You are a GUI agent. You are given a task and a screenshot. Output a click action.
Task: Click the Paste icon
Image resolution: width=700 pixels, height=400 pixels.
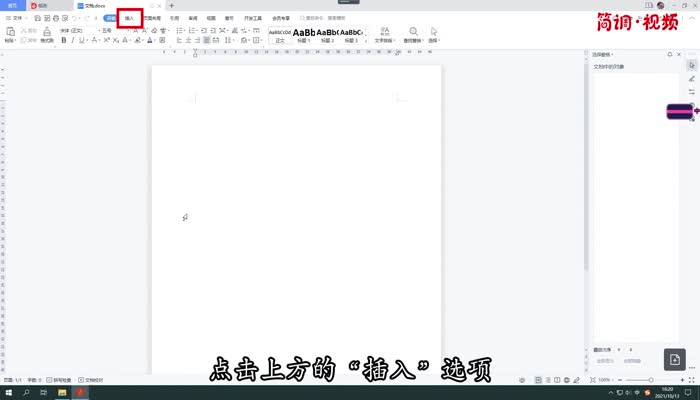(10, 34)
